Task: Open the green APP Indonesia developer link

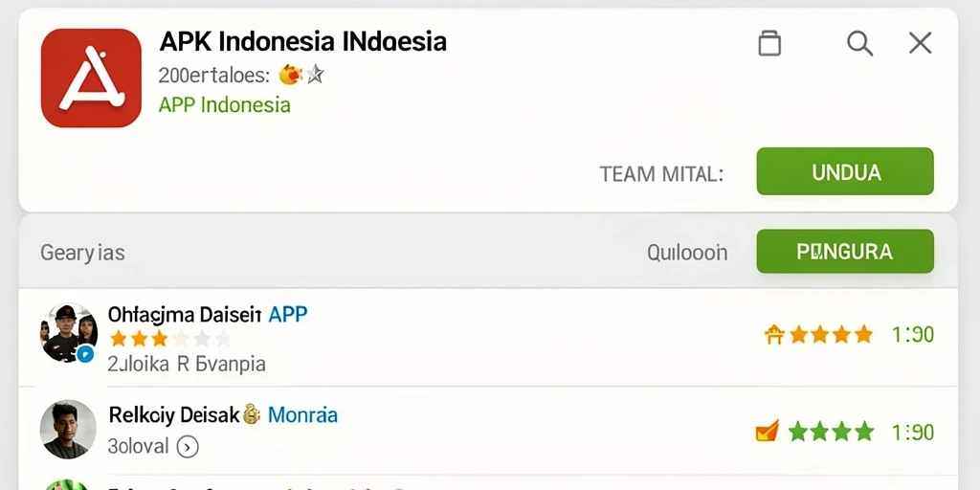Action: click(224, 104)
